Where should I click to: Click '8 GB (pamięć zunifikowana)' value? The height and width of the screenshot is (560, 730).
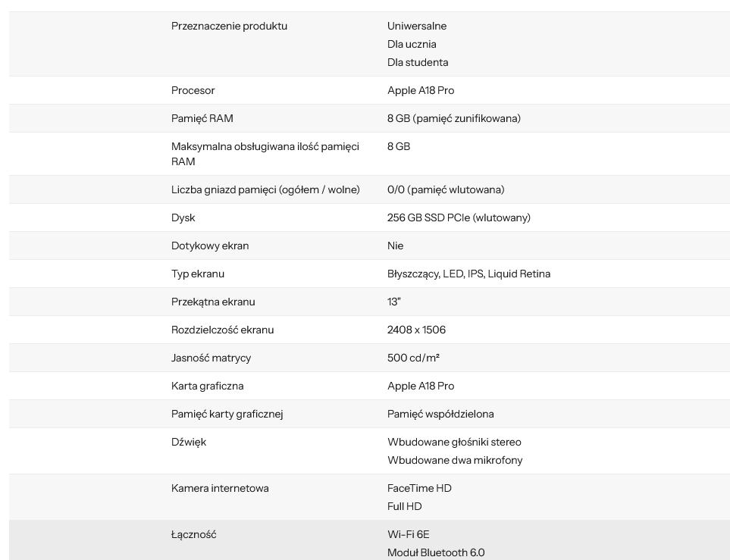point(454,118)
